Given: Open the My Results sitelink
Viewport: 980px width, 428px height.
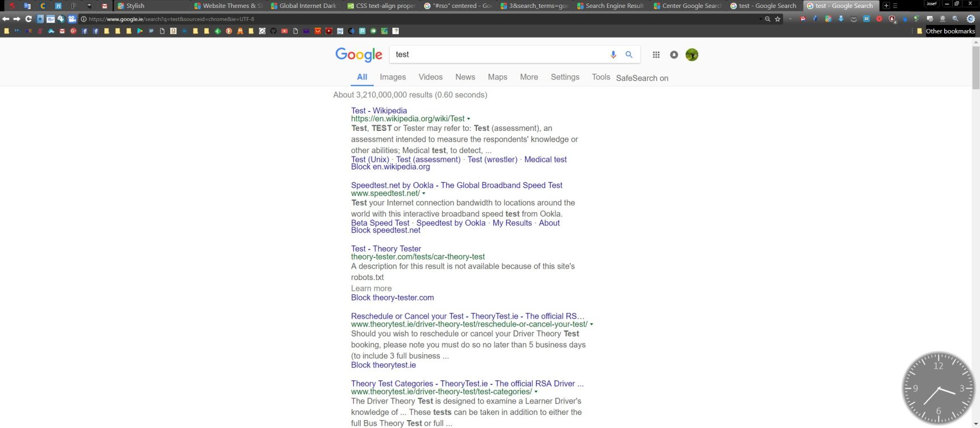Looking at the screenshot, I should click(x=512, y=223).
